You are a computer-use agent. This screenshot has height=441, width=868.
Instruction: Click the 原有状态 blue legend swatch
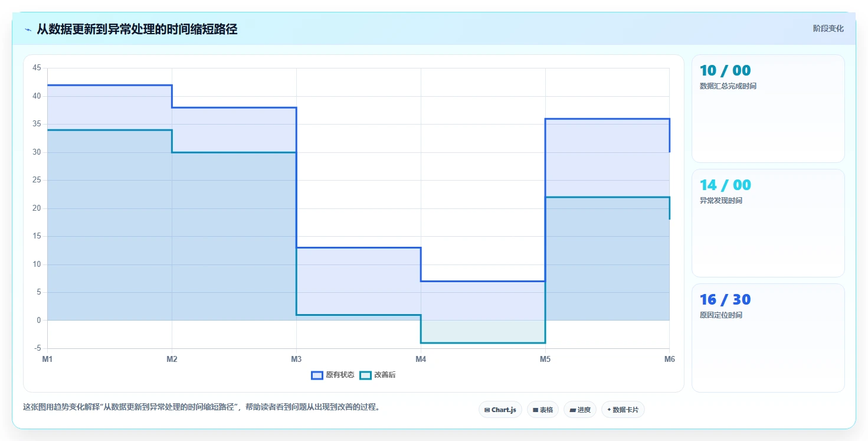pos(317,375)
